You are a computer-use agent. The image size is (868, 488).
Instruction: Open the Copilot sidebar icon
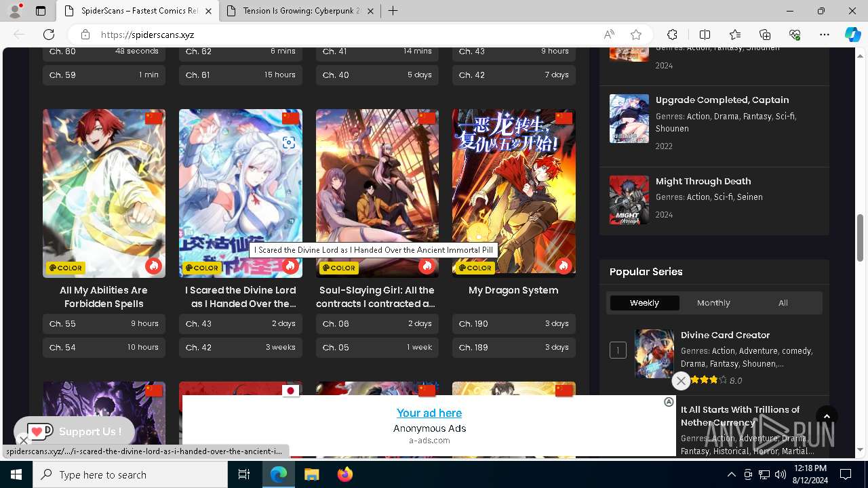coord(852,35)
